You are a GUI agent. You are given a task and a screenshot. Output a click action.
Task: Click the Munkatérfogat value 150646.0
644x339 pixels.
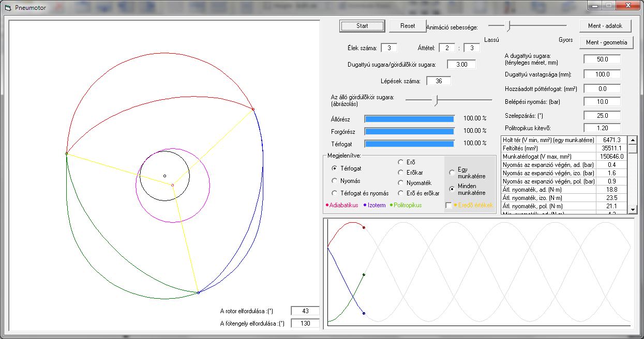[x=611, y=157]
